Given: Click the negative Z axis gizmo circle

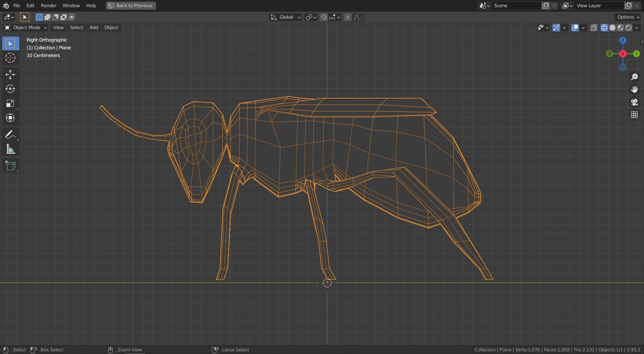Looking at the screenshot, I should [x=623, y=67].
